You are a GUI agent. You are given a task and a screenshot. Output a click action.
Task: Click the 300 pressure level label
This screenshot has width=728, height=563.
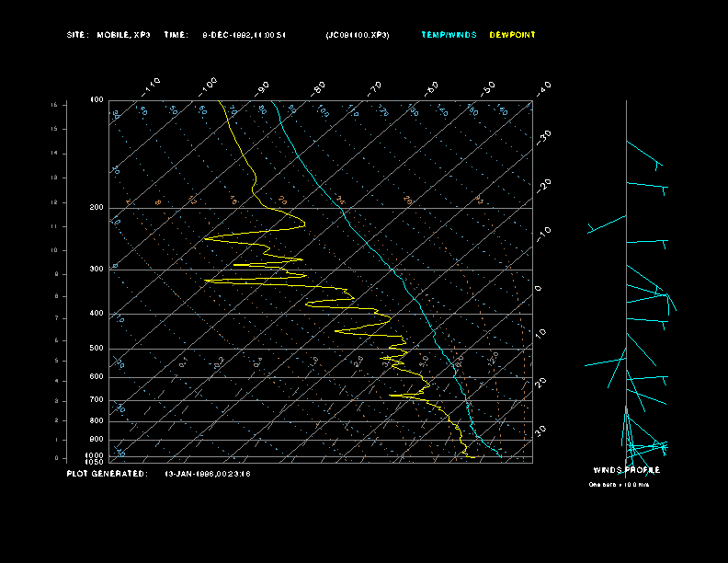[97, 270]
